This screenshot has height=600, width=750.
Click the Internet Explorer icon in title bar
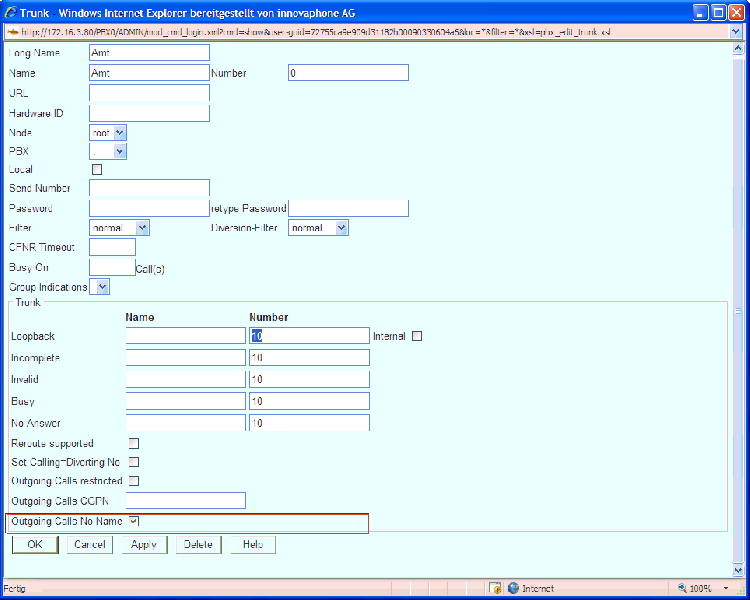[x=11, y=12]
